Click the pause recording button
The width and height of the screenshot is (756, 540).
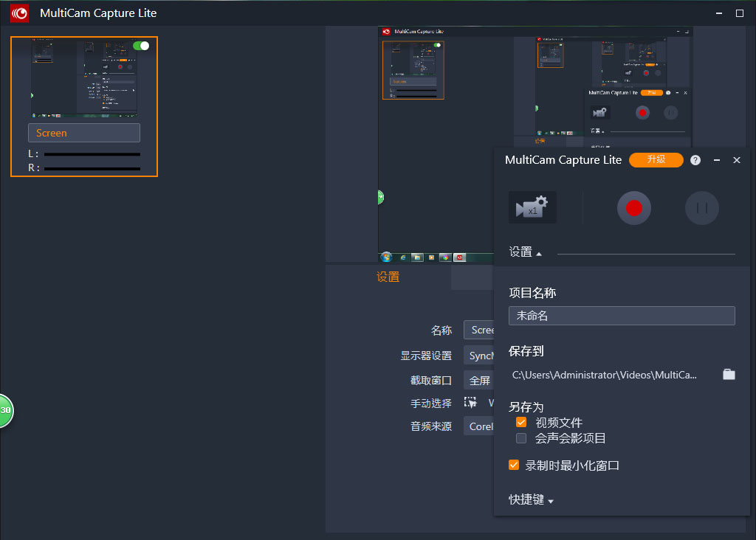tap(702, 208)
